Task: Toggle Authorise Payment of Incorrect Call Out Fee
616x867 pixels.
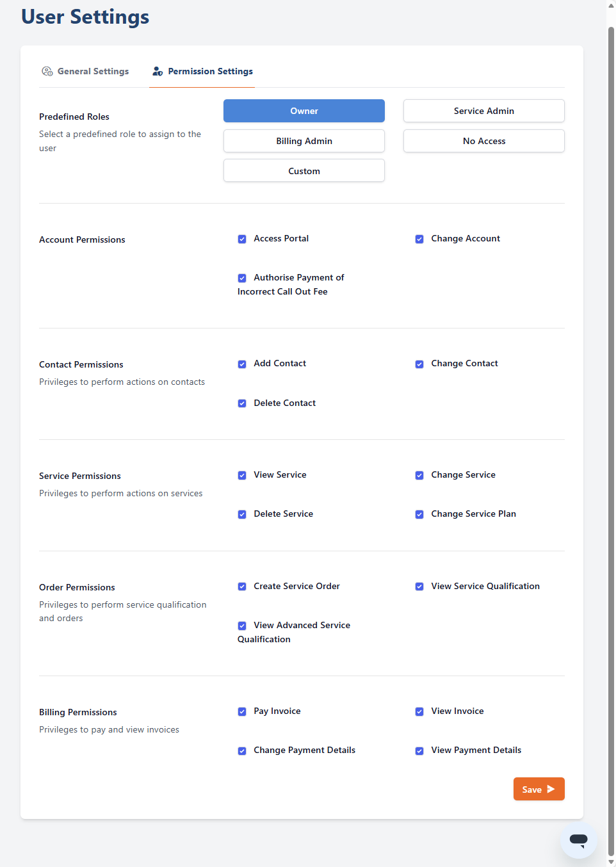Action: point(242,278)
